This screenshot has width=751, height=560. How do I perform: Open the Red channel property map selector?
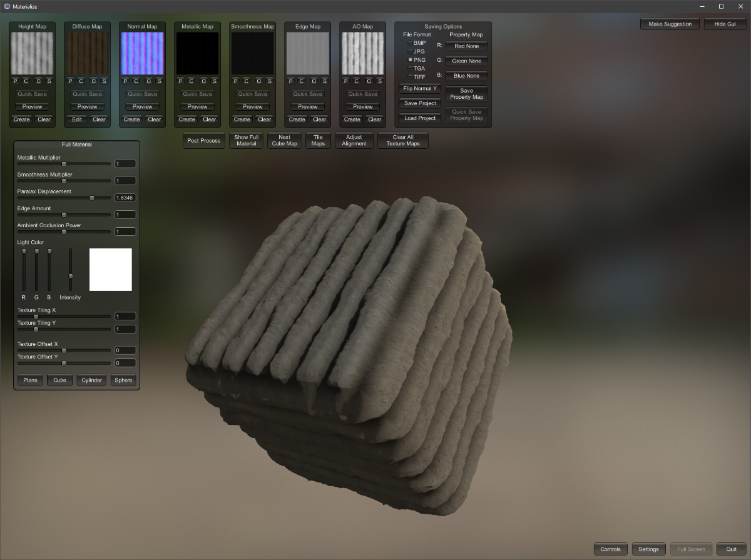click(466, 46)
